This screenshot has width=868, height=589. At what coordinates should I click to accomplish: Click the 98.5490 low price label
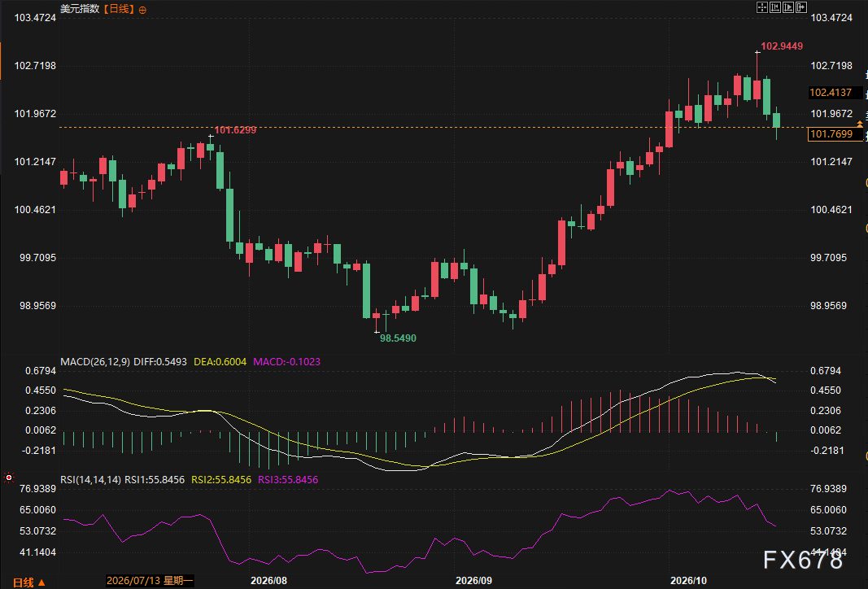[x=398, y=338]
